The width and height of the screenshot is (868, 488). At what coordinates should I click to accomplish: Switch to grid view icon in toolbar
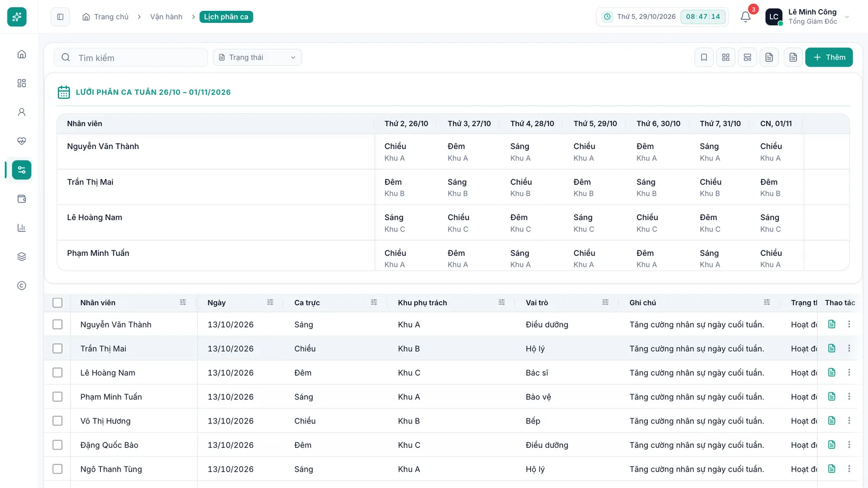(x=726, y=57)
